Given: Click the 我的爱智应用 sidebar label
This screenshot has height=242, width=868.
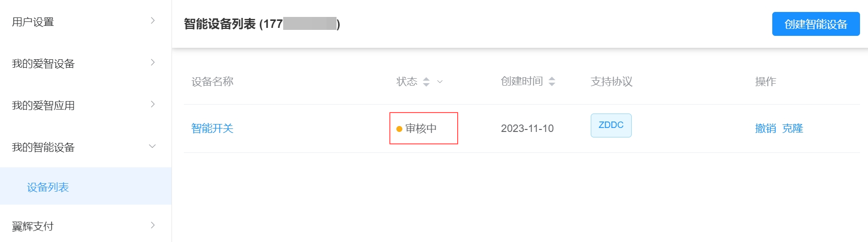Looking at the screenshot, I should (x=43, y=106).
